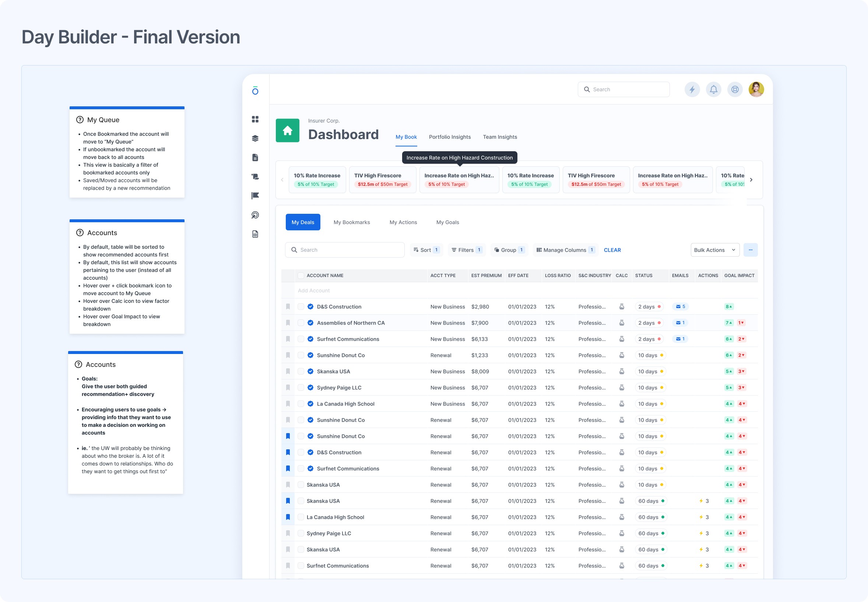Click the layers stack sidebar icon
Viewport: 868px width, 602px height.
(x=255, y=138)
